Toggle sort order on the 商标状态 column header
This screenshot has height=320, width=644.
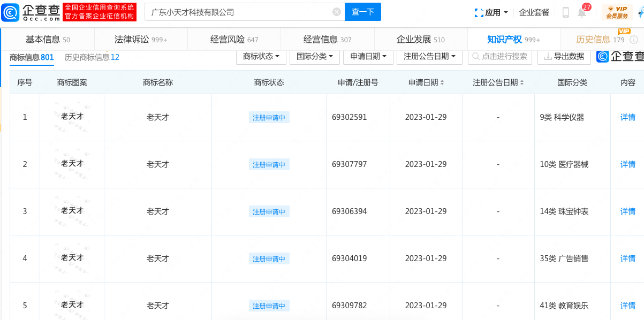tap(269, 81)
